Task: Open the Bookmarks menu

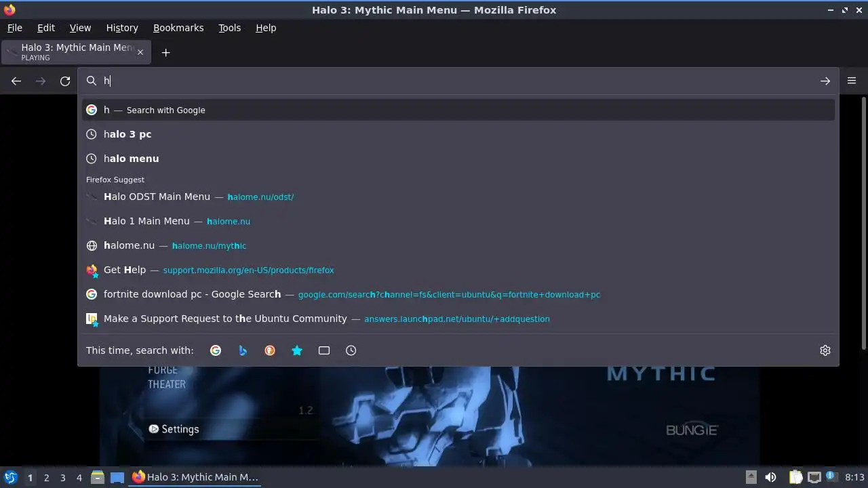Action: pos(178,28)
